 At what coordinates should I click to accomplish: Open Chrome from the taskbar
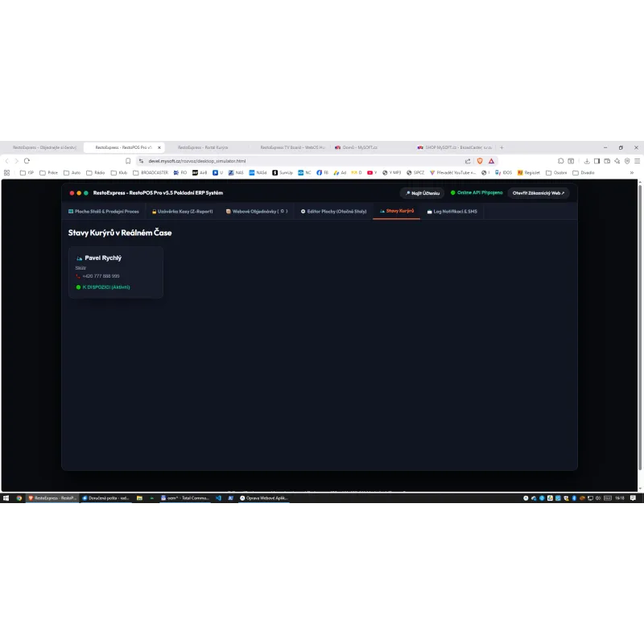(x=19, y=498)
